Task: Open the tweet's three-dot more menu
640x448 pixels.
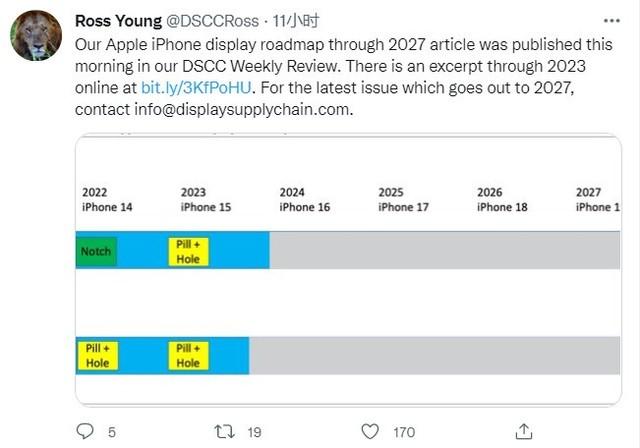Action: 611,21
